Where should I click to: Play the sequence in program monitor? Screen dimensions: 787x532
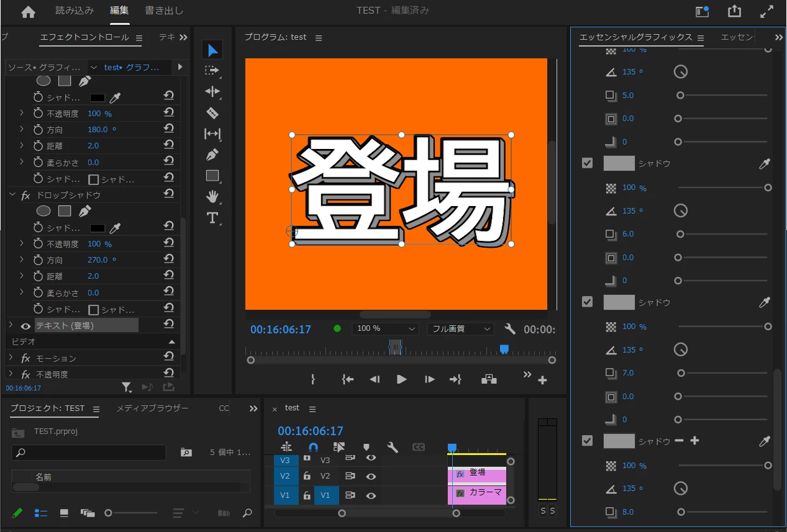click(401, 379)
